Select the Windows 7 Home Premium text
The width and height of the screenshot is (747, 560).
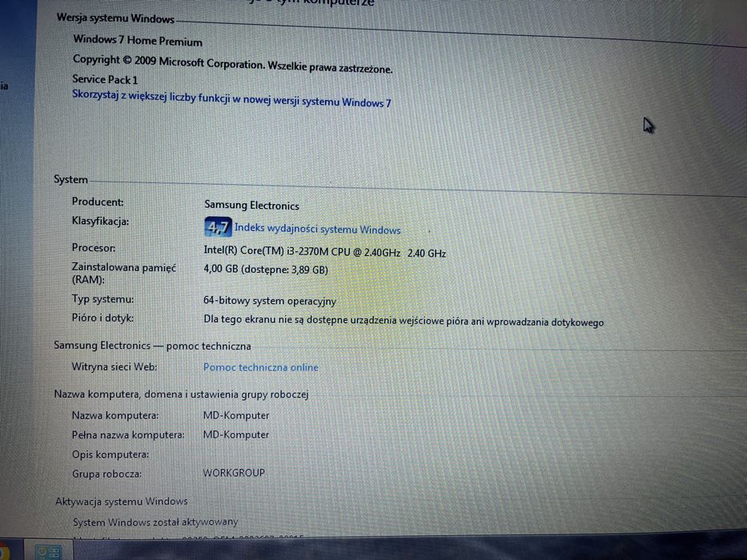coord(138,41)
